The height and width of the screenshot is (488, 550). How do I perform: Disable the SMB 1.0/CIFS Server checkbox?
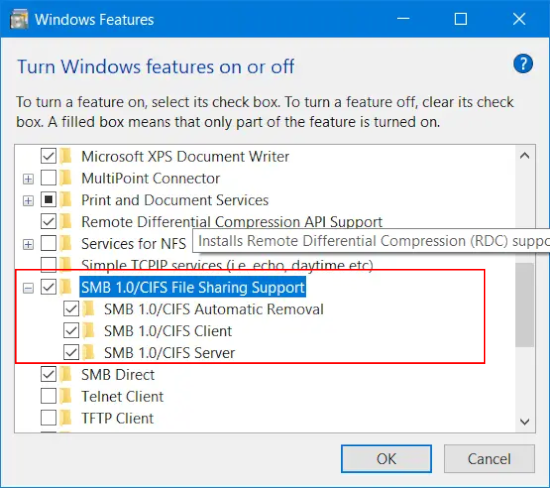tap(71, 353)
